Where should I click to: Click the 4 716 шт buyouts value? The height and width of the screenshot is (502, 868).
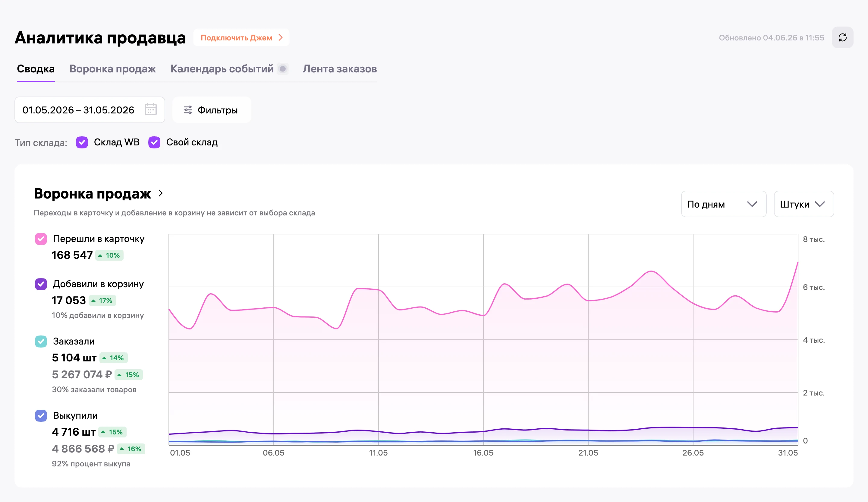(x=74, y=432)
